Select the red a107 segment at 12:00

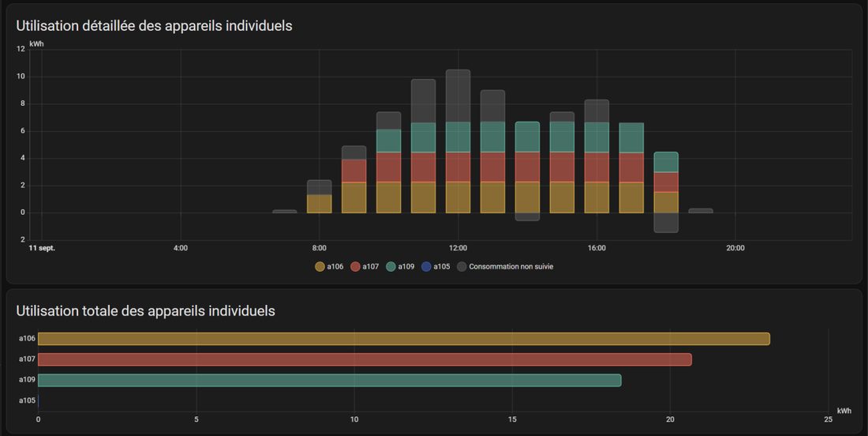tap(458, 167)
